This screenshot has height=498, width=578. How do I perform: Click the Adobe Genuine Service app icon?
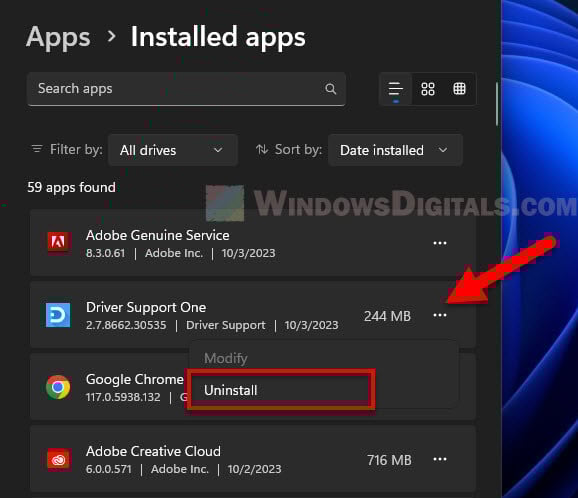pos(58,242)
